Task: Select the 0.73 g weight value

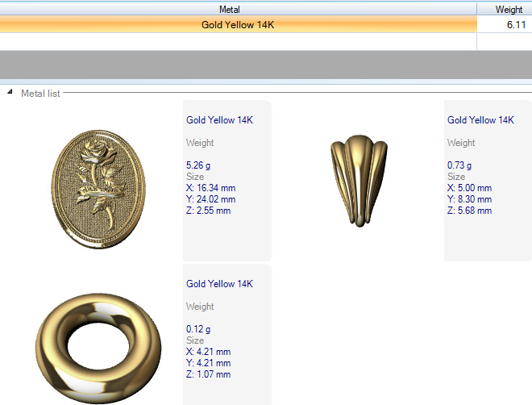Action: pyautogui.click(x=459, y=165)
